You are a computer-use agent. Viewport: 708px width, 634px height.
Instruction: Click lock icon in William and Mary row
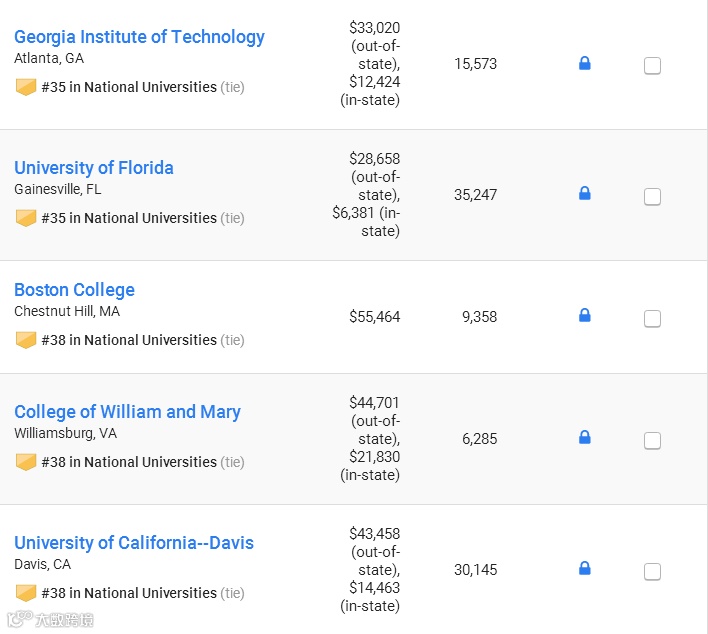pyautogui.click(x=585, y=438)
